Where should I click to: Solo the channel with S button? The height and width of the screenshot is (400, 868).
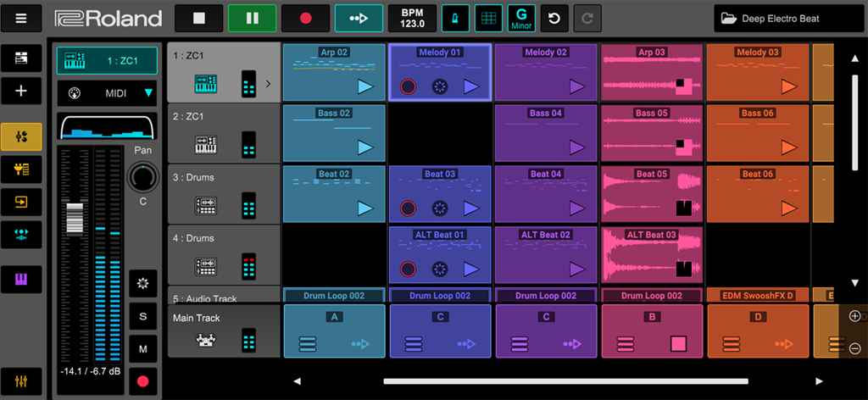[x=142, y=316]
